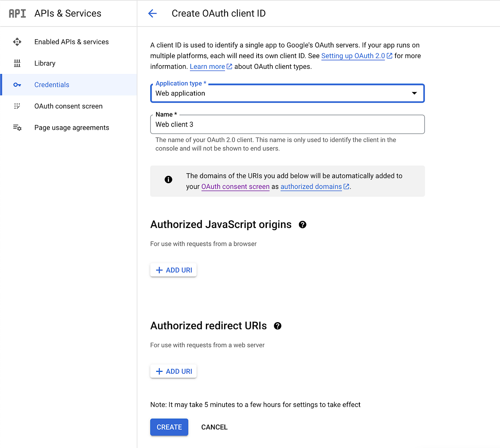
Task: Open help for Authorized redirect URIs
Action: [278, 326]
